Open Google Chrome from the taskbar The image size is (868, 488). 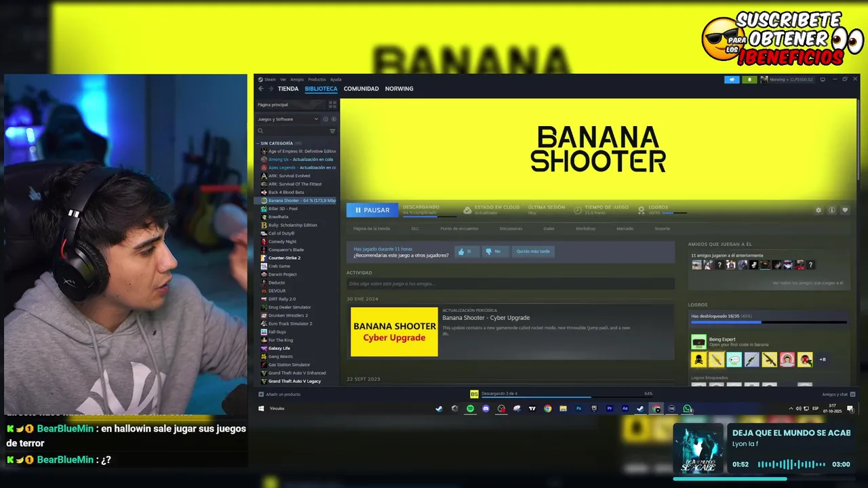coord(547,409)
